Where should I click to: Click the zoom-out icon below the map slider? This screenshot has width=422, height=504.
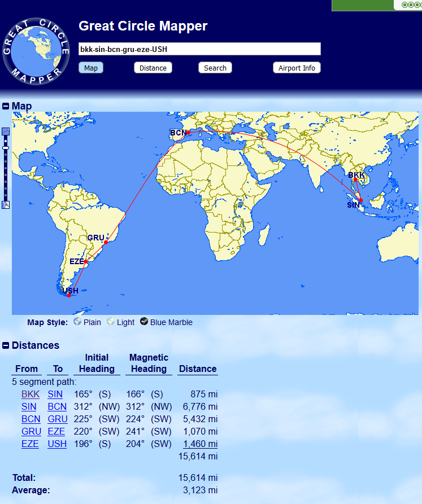(x=6, y=205)
